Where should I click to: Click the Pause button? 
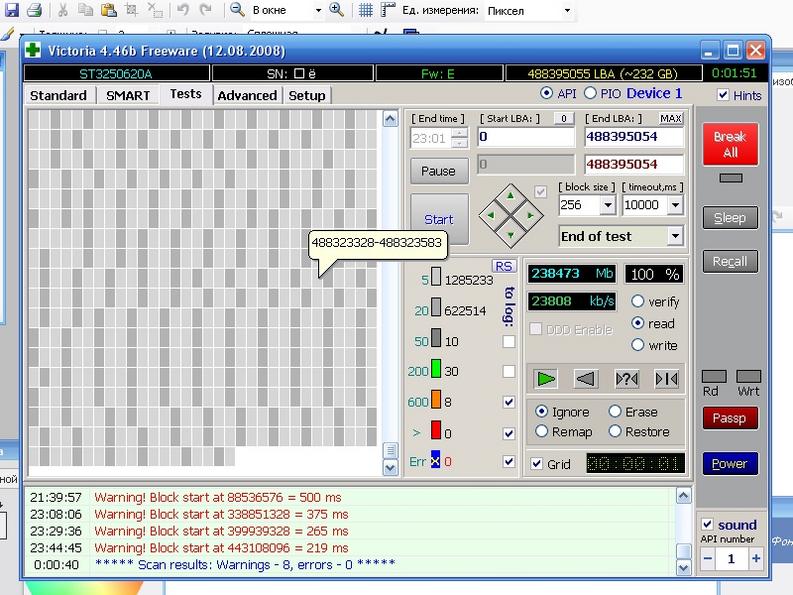[438, 171]
